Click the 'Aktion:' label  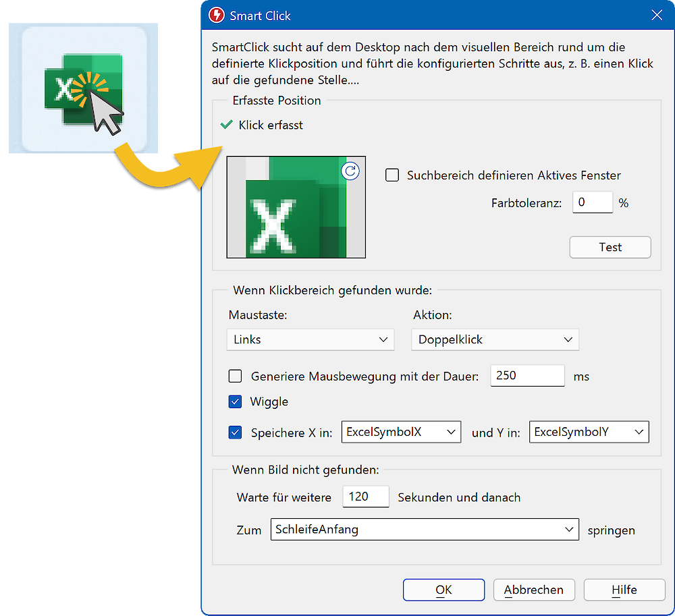tap(433, 315)
